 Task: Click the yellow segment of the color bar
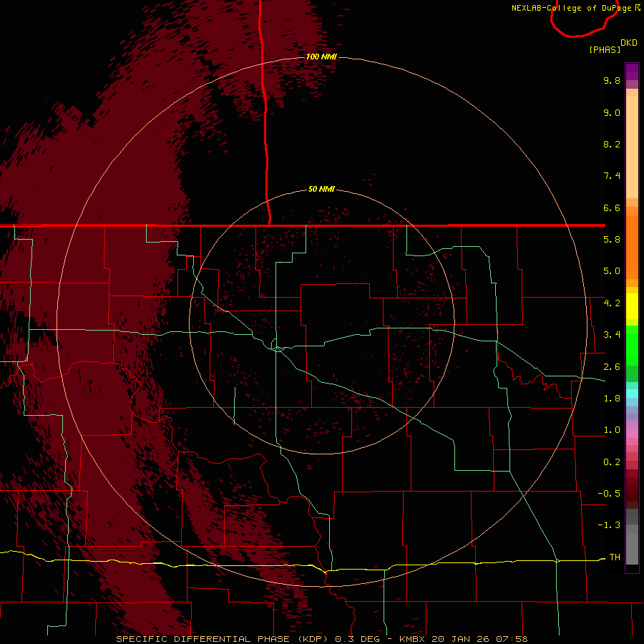point(632,306)
